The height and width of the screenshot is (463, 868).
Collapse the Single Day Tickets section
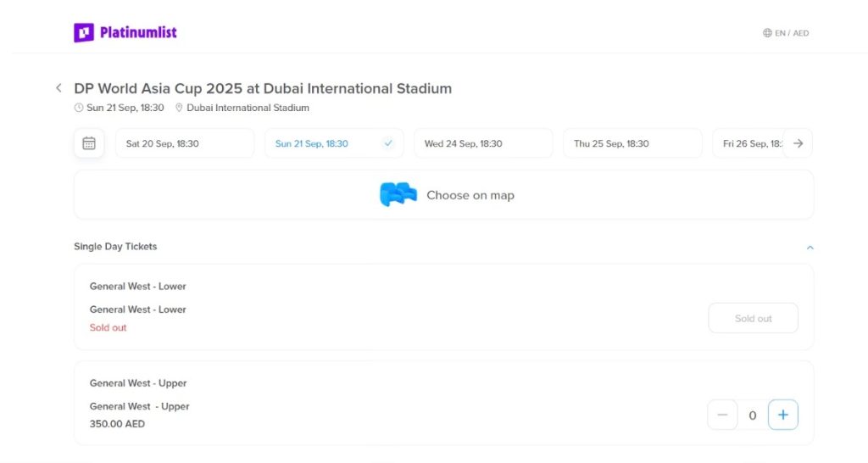810,247
